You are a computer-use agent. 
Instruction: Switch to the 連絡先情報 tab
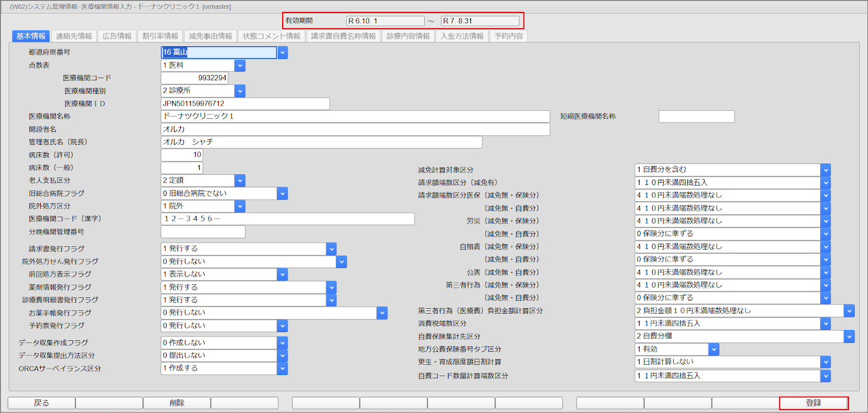click(x=74, y=36)
